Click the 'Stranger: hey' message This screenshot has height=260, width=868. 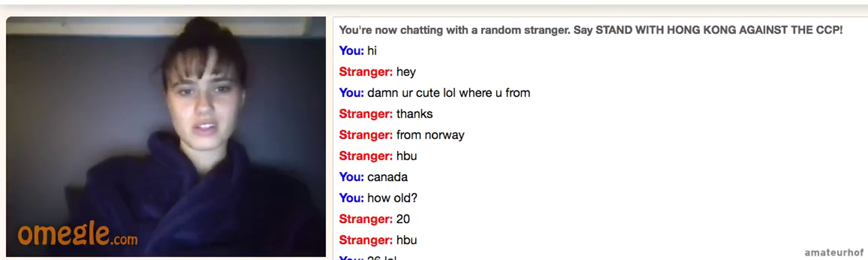(377, 72)
